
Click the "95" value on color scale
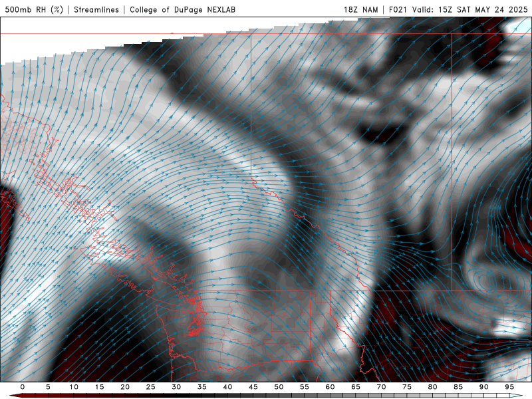509,387
